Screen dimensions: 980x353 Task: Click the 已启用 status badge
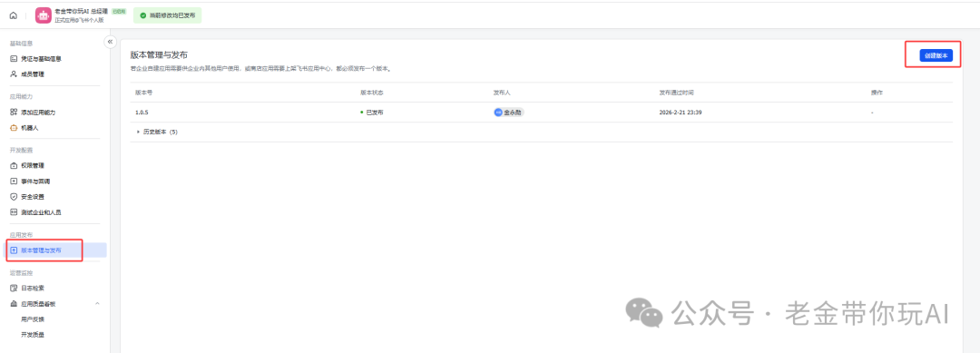(119, 11)
